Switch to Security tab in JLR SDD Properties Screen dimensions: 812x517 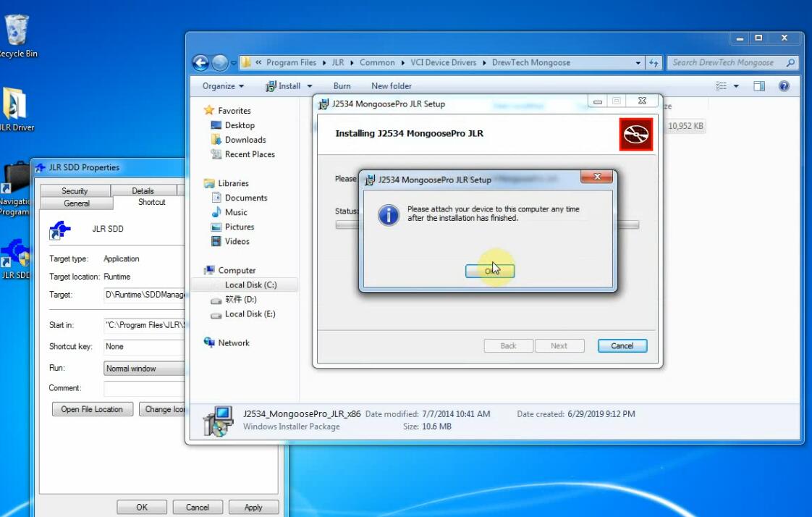pyautogui.click(x=75, y=190)
